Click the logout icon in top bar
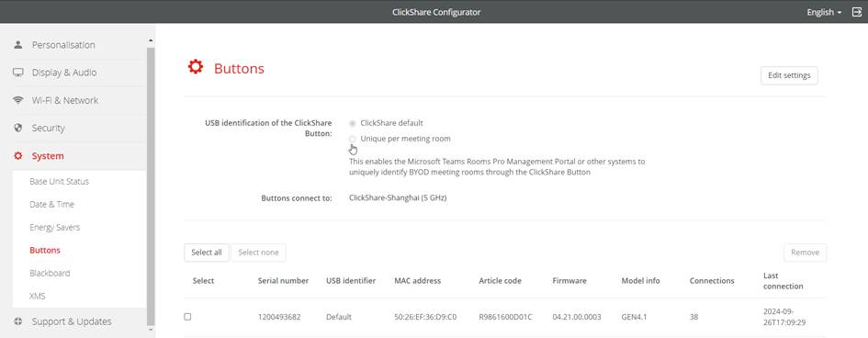This screenshot has width=868, height=338. click(855, 12)
